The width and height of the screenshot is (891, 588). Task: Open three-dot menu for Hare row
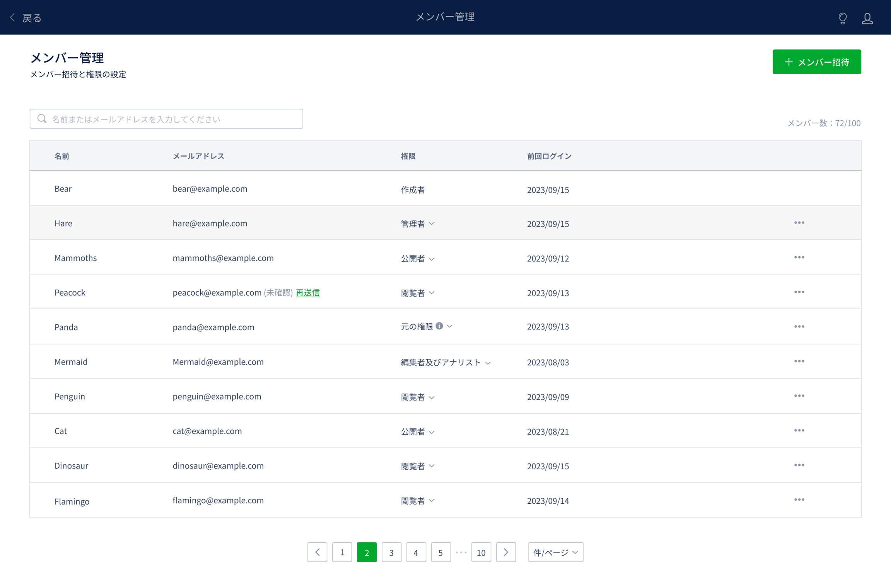(799, 223)
